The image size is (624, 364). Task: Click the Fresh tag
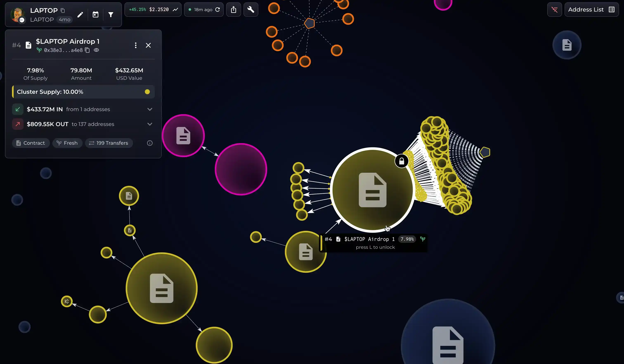click(67, 143)
